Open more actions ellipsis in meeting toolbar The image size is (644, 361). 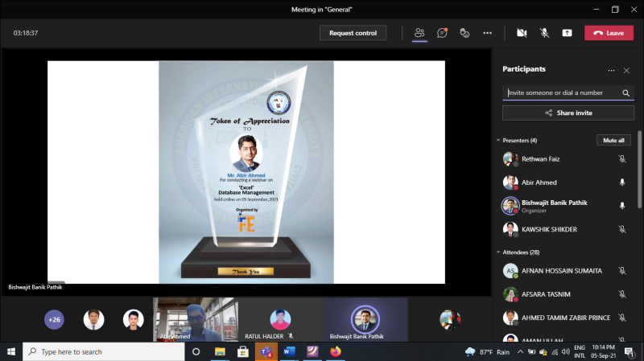point(487,33)
